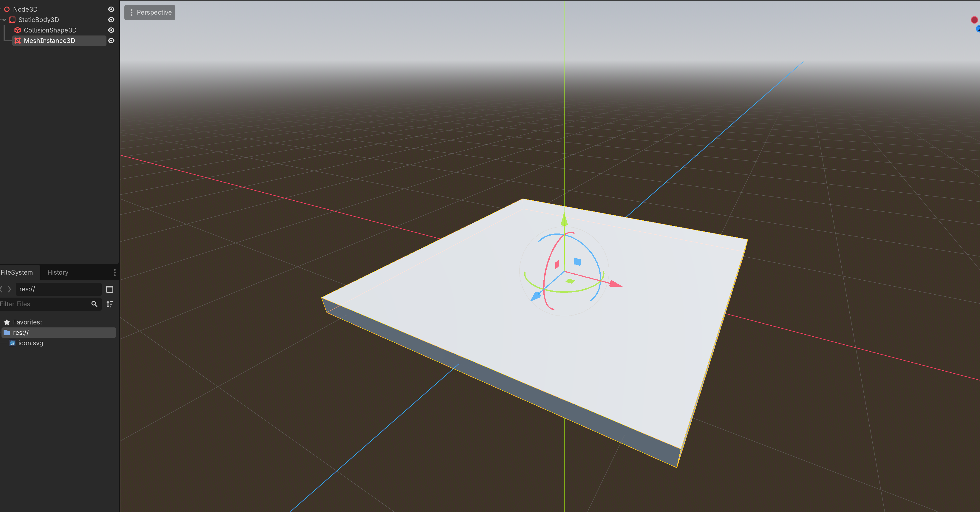Switch to the History tab

[x=58, y=272]
